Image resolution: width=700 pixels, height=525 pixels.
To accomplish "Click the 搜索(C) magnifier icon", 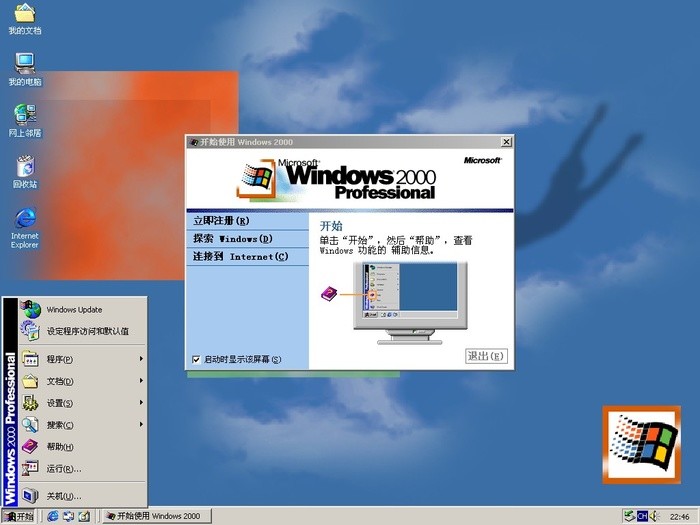I will tap(30, 425).
